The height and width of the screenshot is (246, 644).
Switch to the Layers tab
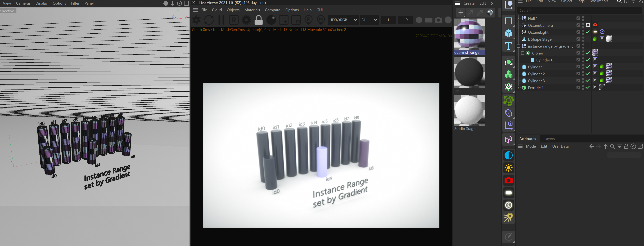tap(549, 139)
